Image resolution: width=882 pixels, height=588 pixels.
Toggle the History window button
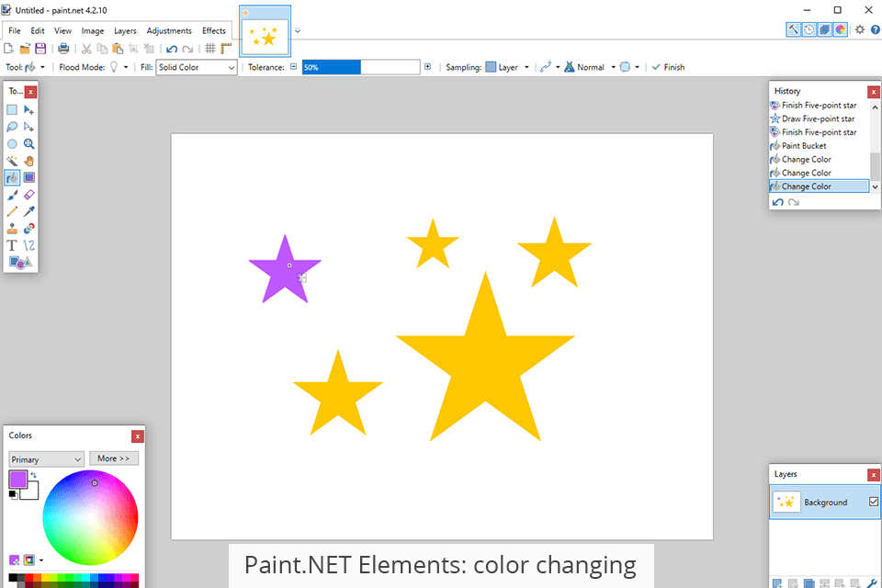pyautogui.click(x=808, y=29)
